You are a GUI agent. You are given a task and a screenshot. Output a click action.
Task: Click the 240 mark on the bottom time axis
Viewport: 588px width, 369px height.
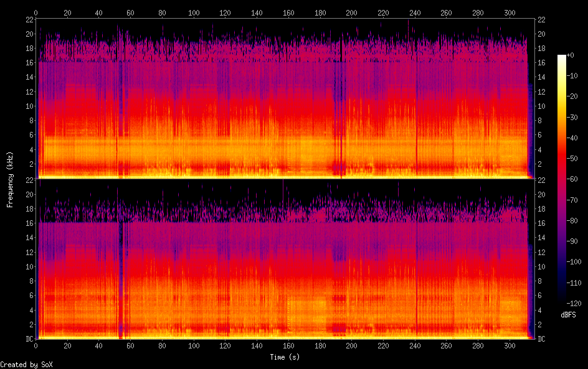415,346
